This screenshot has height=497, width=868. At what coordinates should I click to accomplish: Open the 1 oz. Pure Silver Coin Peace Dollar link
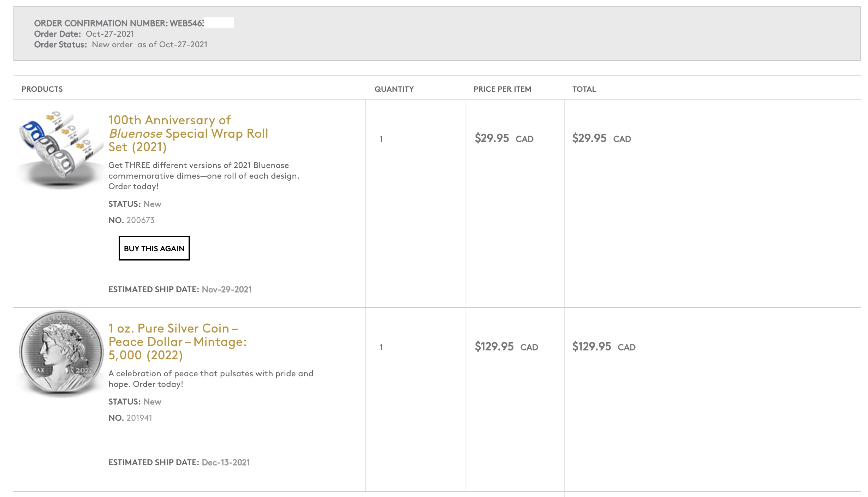click(x=177, y=342)
